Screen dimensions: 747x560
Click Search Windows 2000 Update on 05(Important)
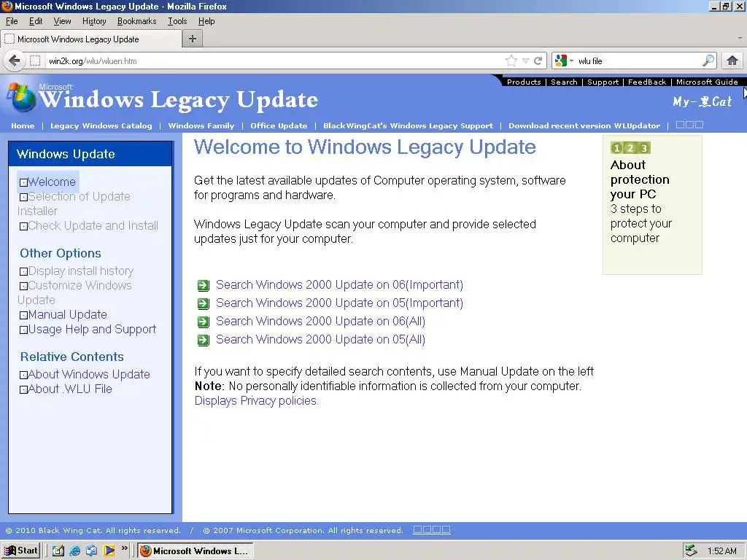tap(339, 303)
